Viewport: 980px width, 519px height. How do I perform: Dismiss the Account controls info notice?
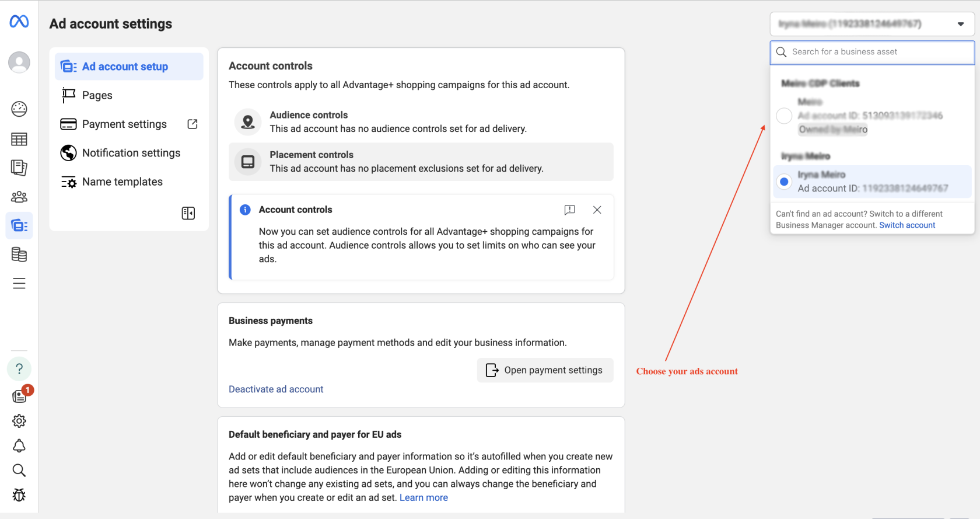click(x=597, y=210)
